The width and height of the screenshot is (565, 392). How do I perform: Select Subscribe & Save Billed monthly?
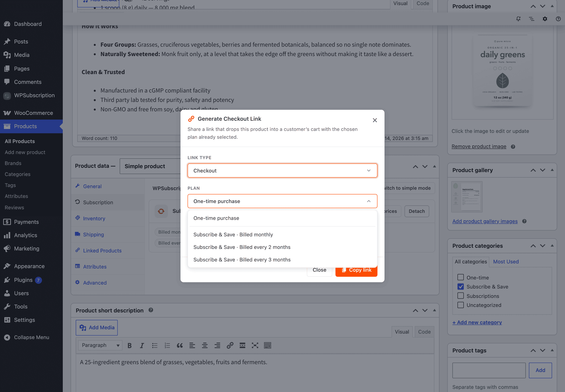282,235
